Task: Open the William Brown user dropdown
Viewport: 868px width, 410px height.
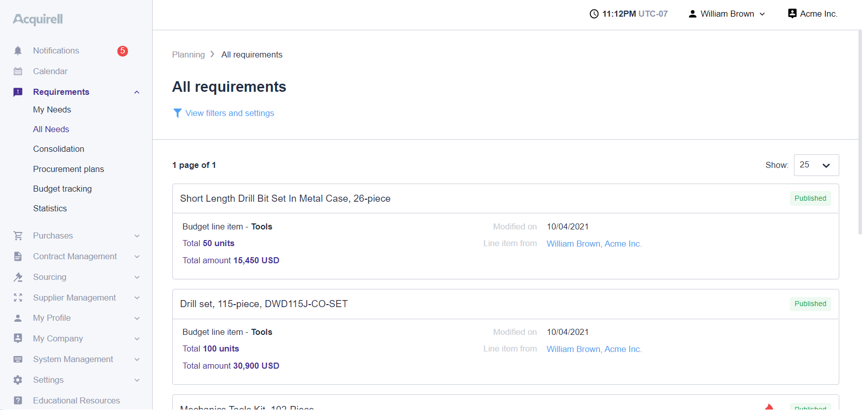Action: pyautogui.click(x=727, y=14)
